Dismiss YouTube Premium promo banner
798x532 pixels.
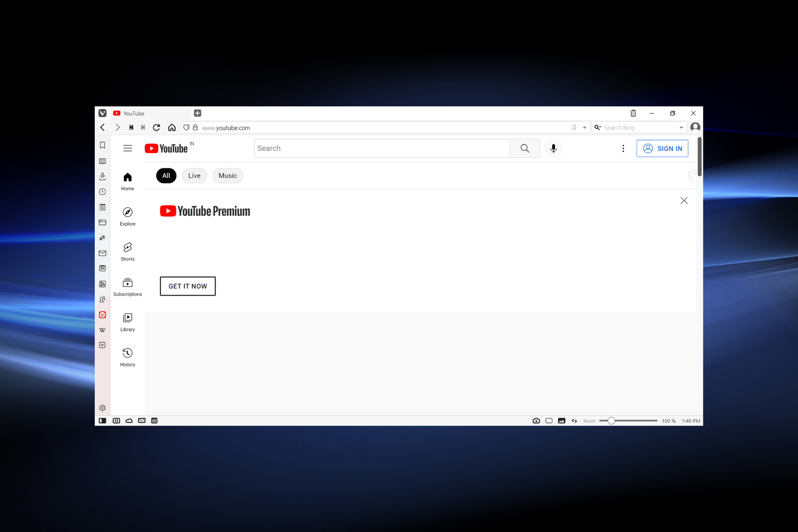[684, 200]
